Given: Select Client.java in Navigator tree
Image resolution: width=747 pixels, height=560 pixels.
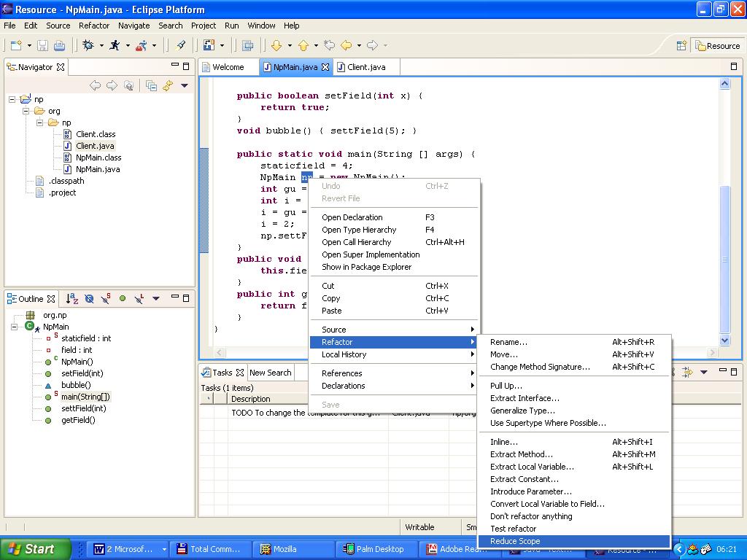Looking at the screenshot, I should tap(95, 146).
